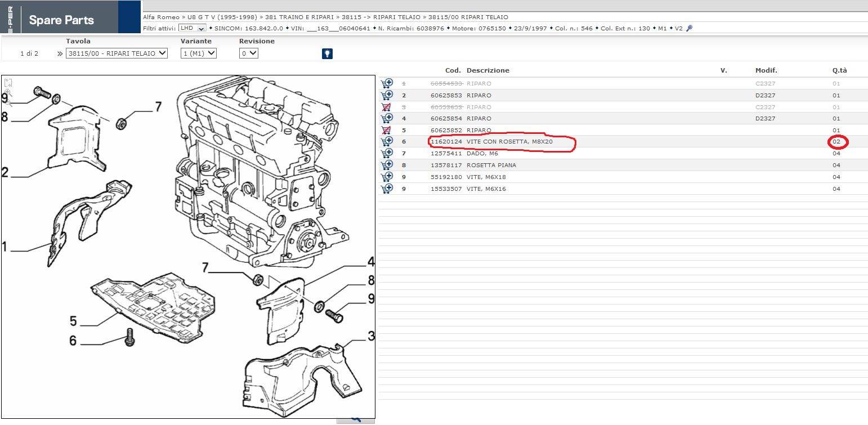Click the V. column header
Screen dimensions: 868x425
coord(724,70)
